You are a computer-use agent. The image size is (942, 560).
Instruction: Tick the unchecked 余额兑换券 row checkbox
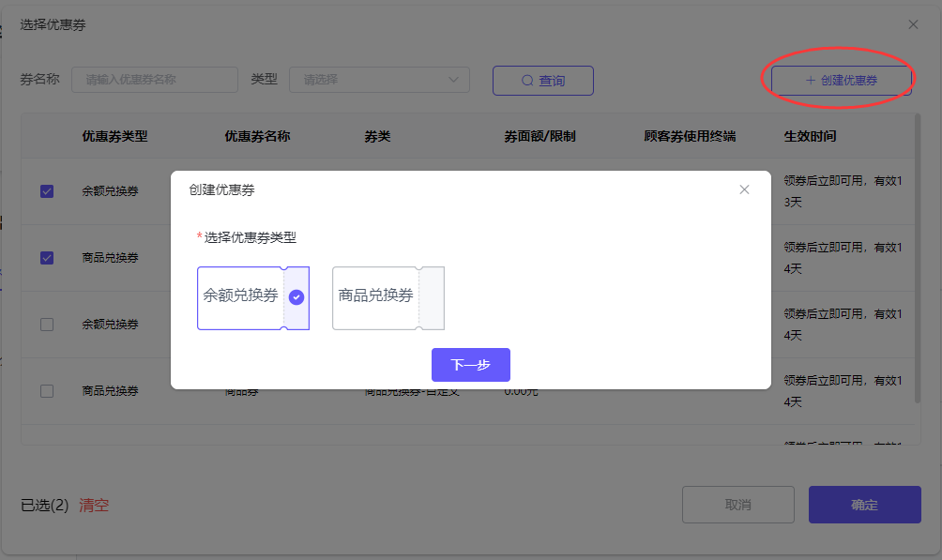(47, 325)
